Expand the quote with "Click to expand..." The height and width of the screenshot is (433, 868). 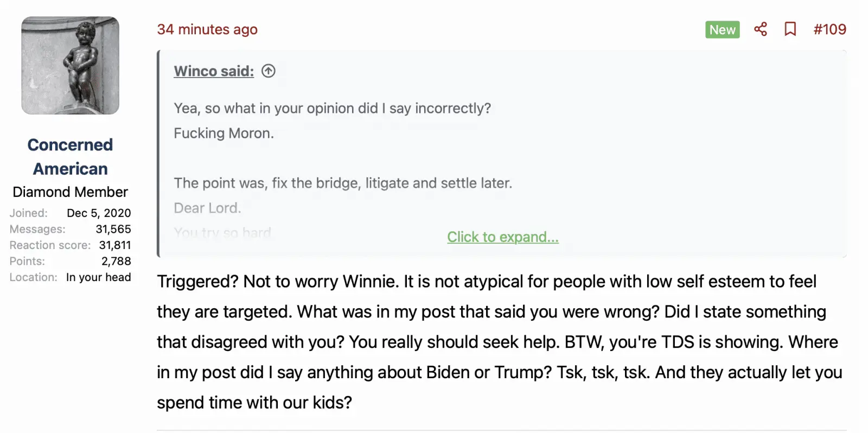click(x=502, y=237)
